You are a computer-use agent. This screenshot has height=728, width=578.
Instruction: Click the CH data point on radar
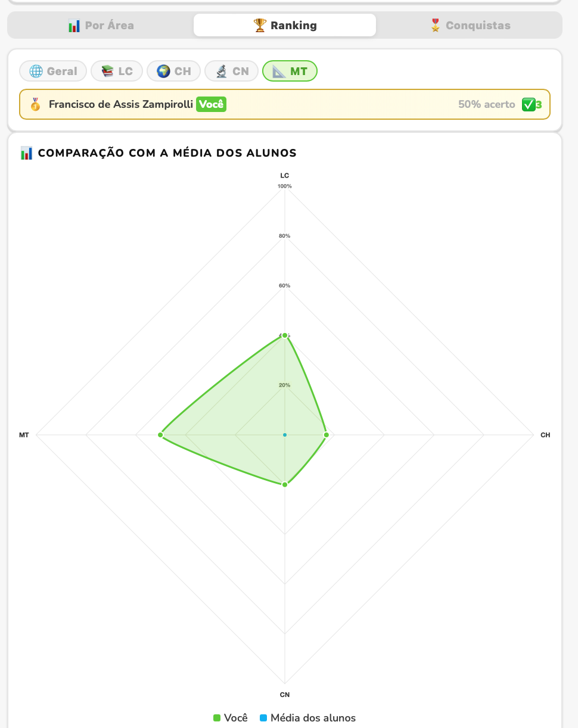click(x=326, y=435)
